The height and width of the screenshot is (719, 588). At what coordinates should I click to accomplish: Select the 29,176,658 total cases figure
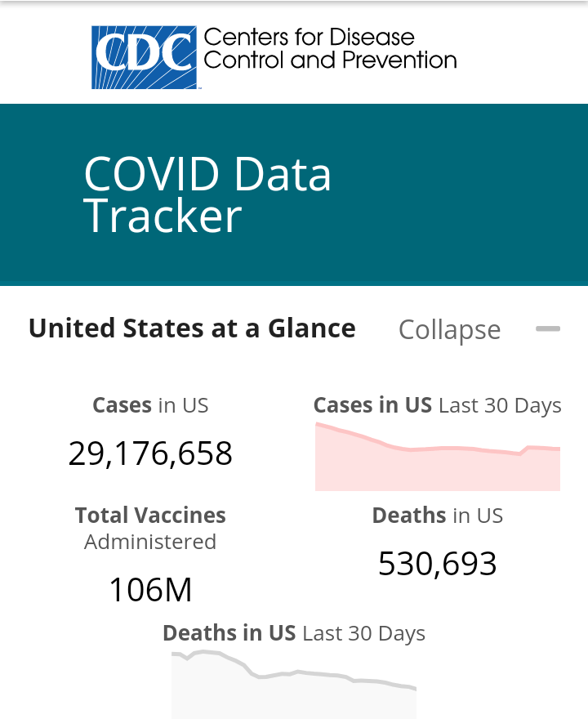pos(150,453)
